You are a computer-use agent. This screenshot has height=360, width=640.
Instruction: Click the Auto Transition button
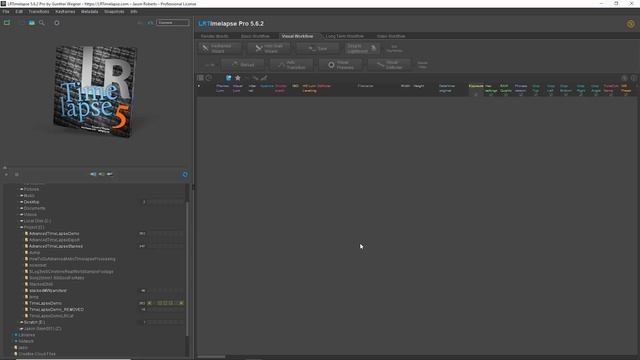[x=291, y=64]
